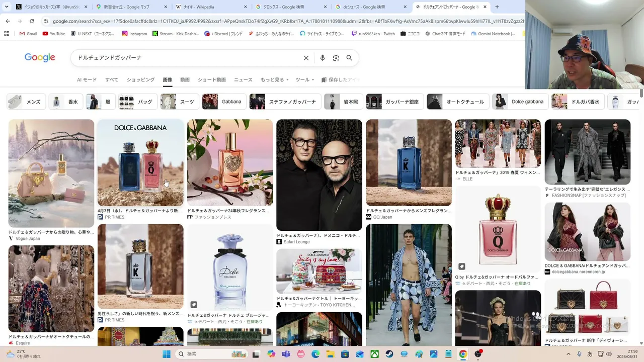Screen dimensions: 644x362
Task: Open the Windows Start menu
Action: [167, 354]
